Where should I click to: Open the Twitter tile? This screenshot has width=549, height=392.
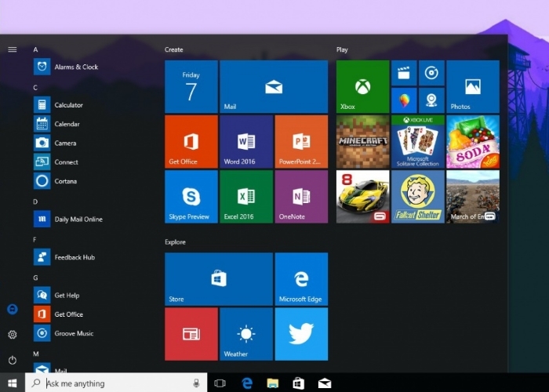301,334
